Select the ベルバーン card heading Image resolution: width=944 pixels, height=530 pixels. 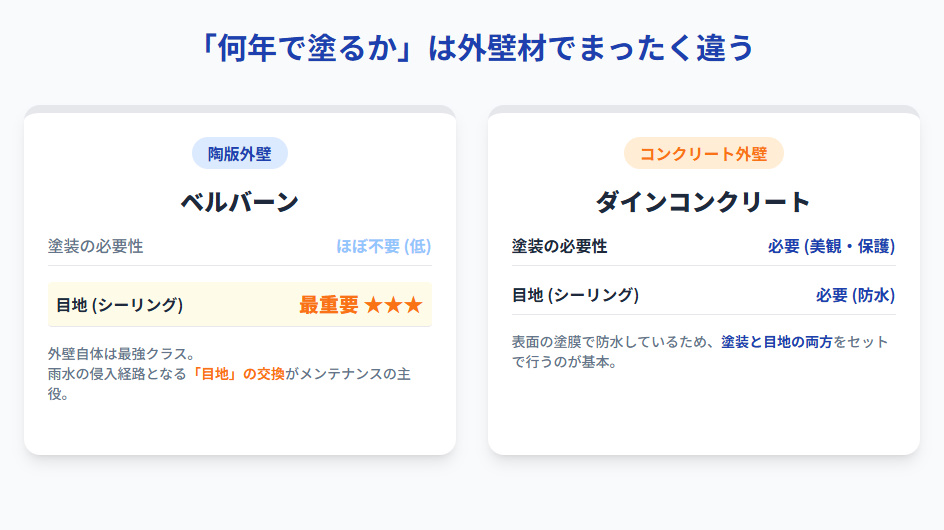pyautogui.click(x=240, y=201)
